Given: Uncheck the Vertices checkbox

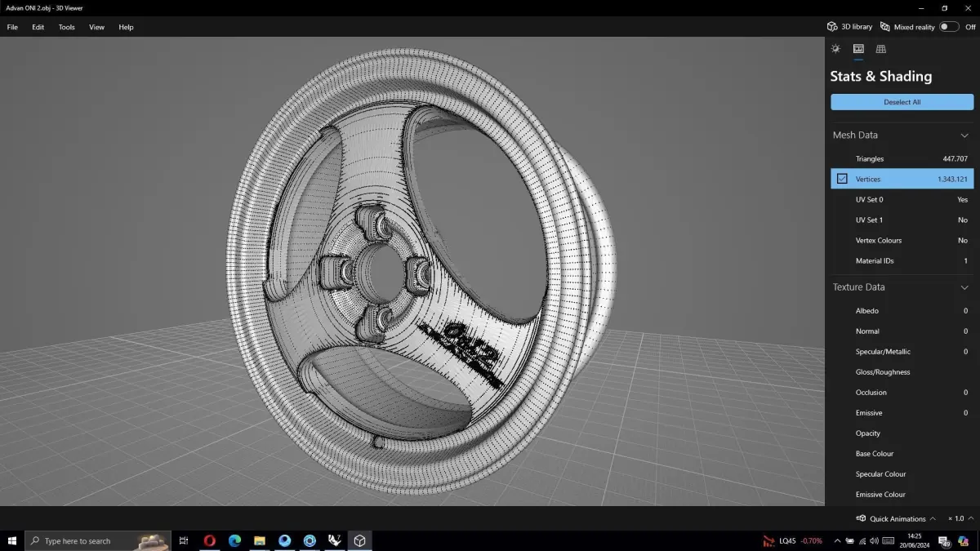Looking at the screenshot, I should click(x=842, y=179).
